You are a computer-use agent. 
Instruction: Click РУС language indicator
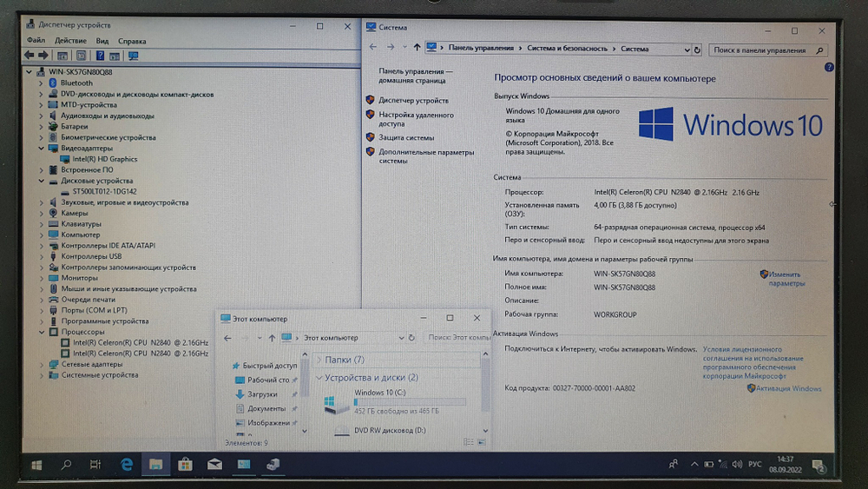pos(754,465)
